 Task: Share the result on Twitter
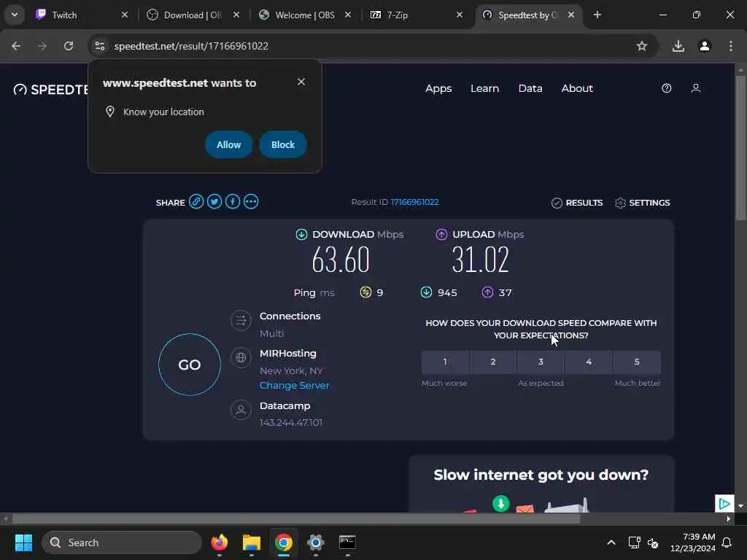pos(214,202)
